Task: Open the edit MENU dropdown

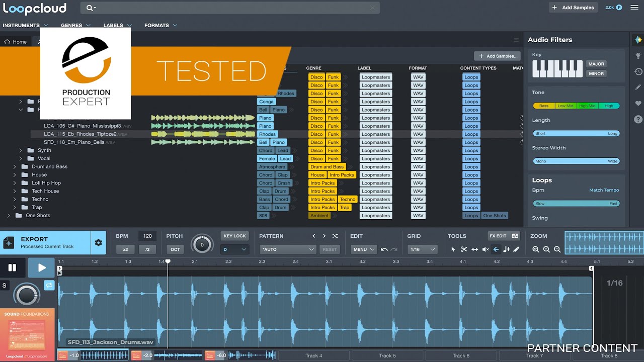Action: (x=364, y=249)
